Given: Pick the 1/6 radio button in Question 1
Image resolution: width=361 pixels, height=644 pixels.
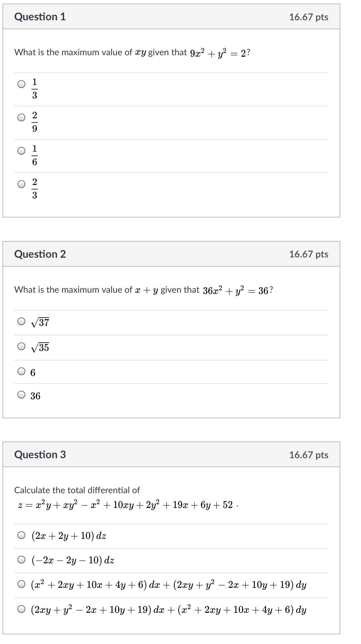Looking at the screenshot, I should pos(21,151).
